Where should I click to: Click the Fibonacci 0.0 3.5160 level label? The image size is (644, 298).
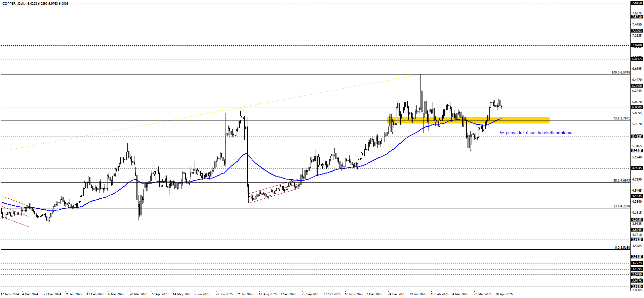click(622, 248)
